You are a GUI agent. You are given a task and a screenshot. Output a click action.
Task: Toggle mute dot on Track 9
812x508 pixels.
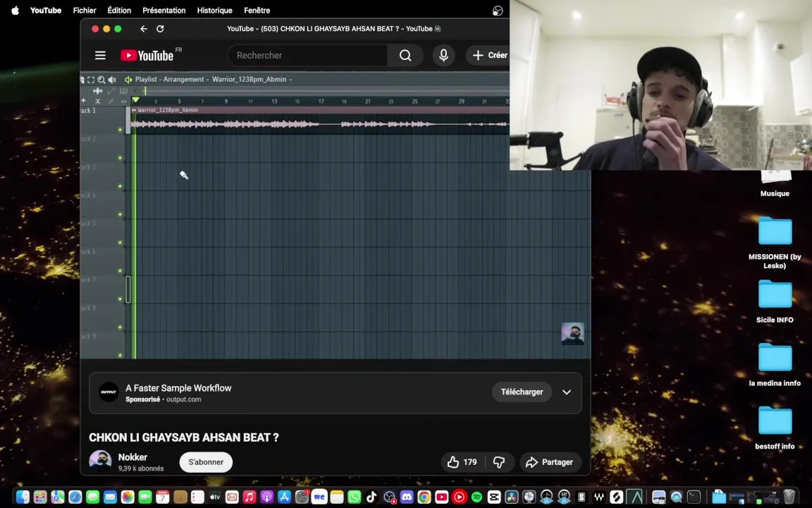[x=120, y=355]
